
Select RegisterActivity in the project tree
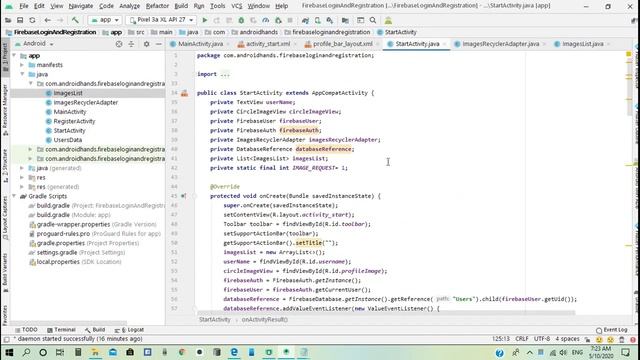[74, 121]
